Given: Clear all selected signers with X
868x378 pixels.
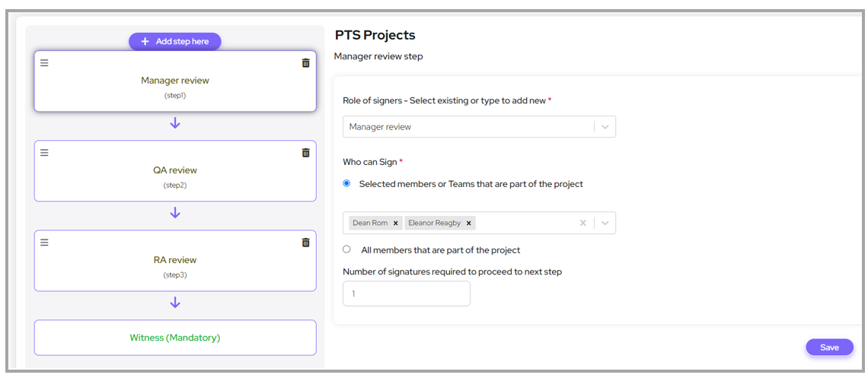Looking at the screenshot, I should (582, 223).
